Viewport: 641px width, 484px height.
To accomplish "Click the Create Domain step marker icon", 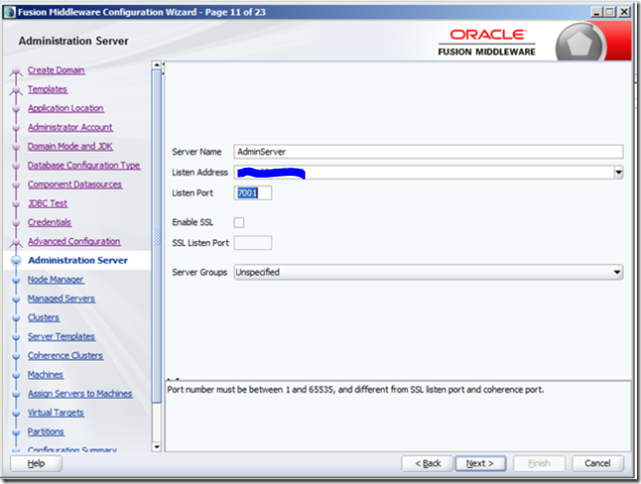I will point(16,73).
